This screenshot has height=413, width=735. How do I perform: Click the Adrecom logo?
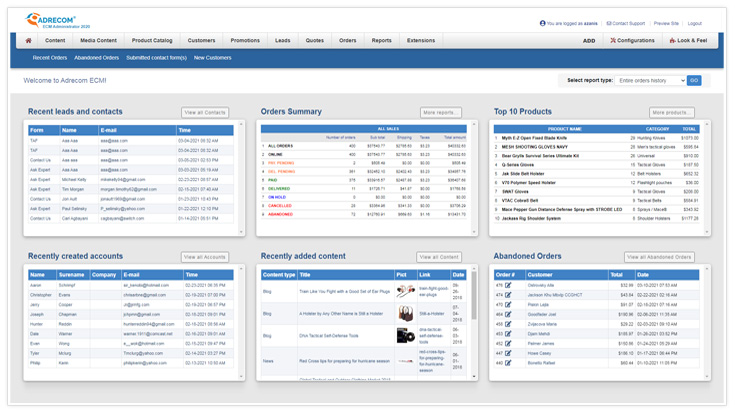coord(57,21)
